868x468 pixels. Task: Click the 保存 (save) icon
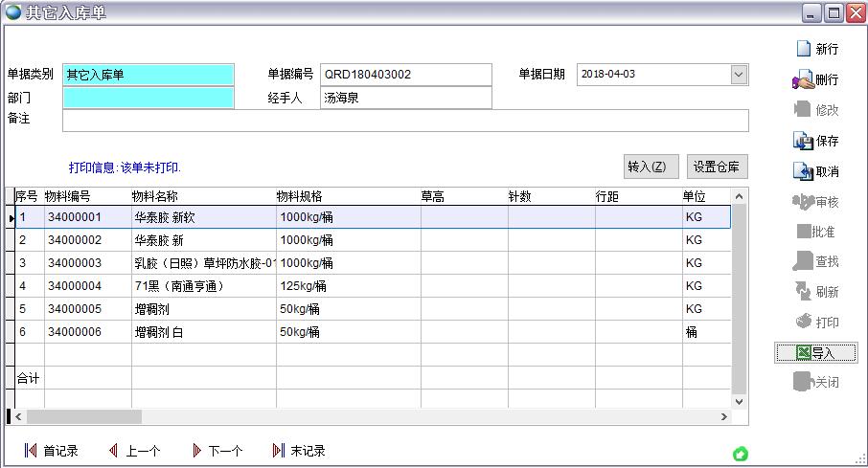click(x=803, y=141)
